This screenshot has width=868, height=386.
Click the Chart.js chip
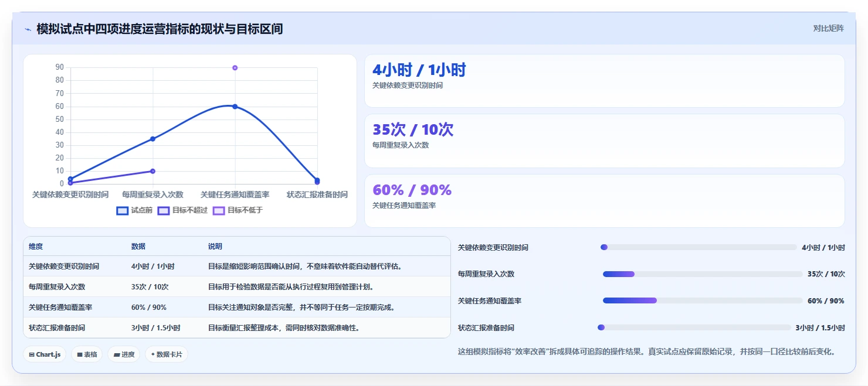45,354
